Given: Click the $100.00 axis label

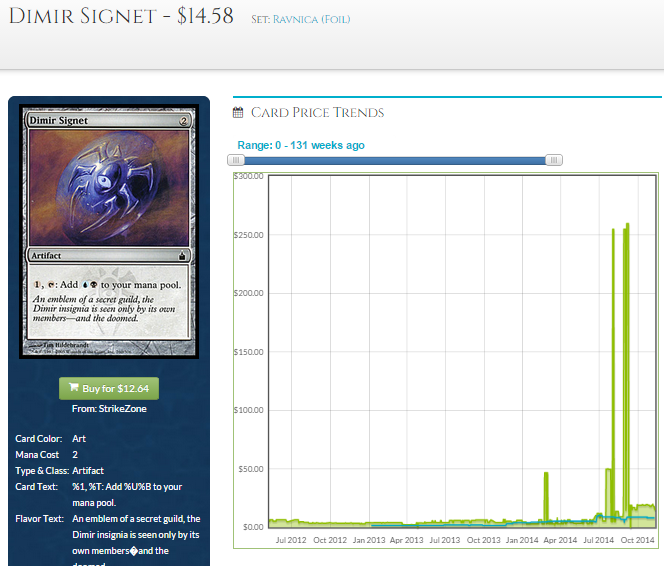Looking at the screenshot, I should [249, 410].
